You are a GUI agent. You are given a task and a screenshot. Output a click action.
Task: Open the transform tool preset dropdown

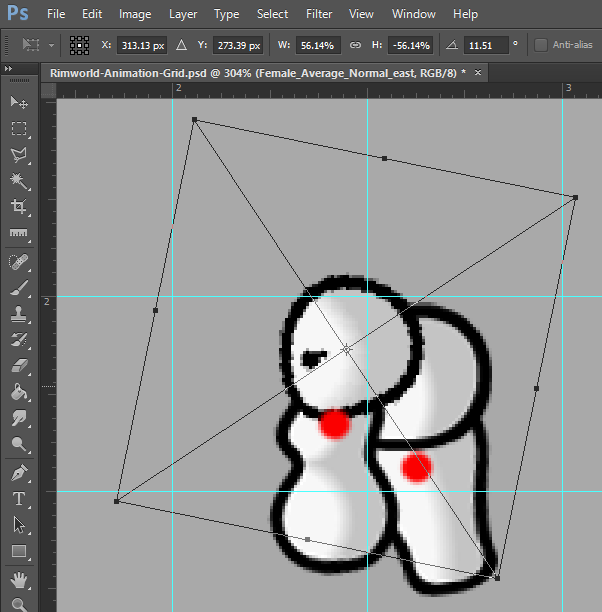(51, 45)
